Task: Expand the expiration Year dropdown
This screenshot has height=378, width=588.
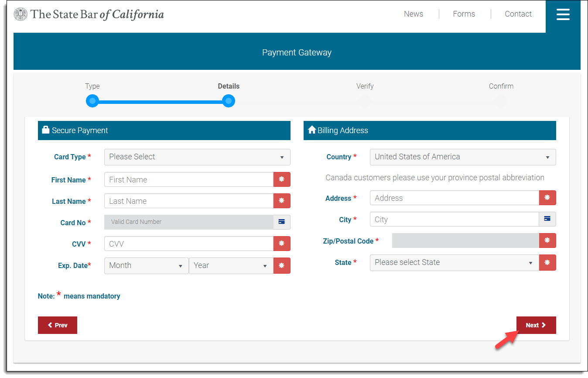Action: pyautogui.click(x=231, y=266)
